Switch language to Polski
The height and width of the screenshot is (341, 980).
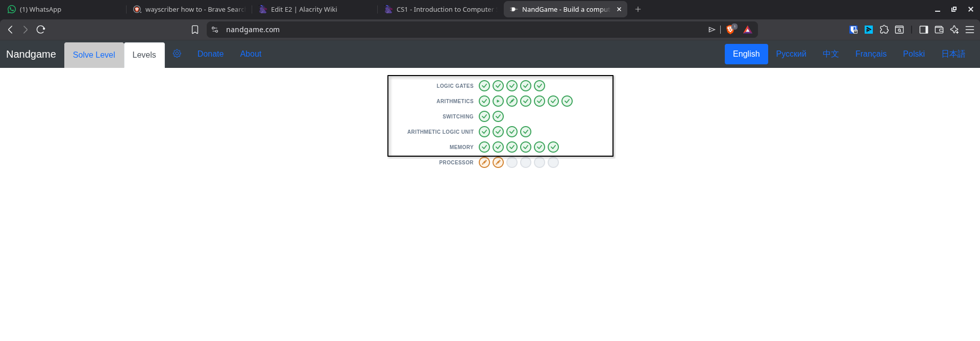914,54
